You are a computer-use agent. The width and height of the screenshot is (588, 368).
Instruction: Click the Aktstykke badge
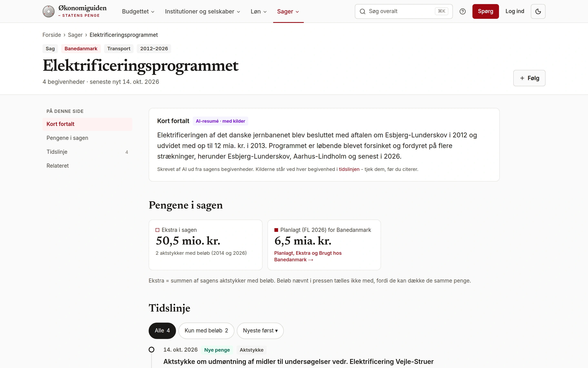coord(252,350)
